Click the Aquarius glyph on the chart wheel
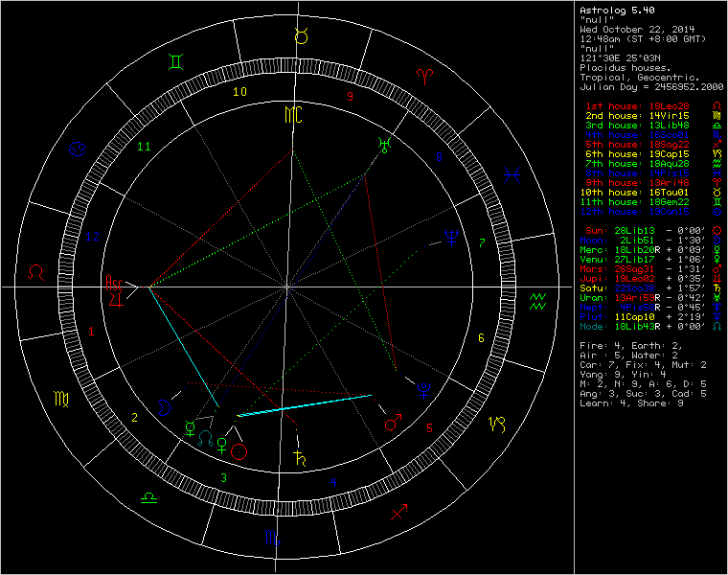Screen dimensions: 728x575 click(537, 302)
